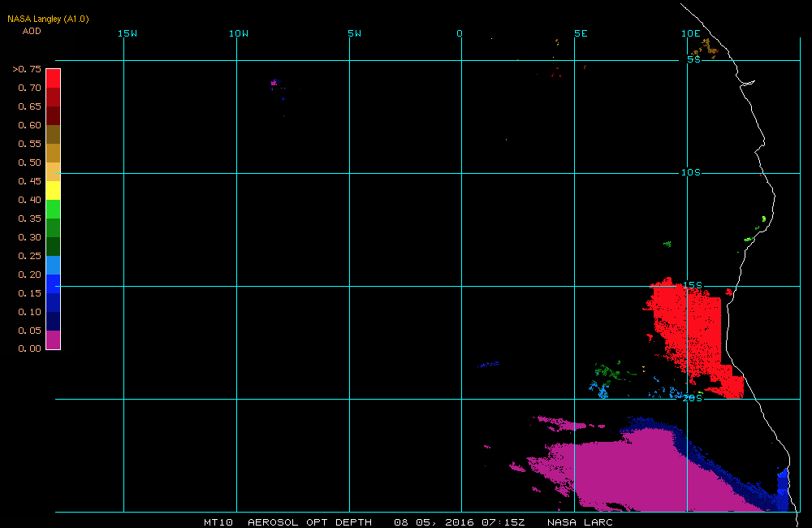Click the "0.50" legend value
Viewport: 812px width, 528px height.
[29, 162]
